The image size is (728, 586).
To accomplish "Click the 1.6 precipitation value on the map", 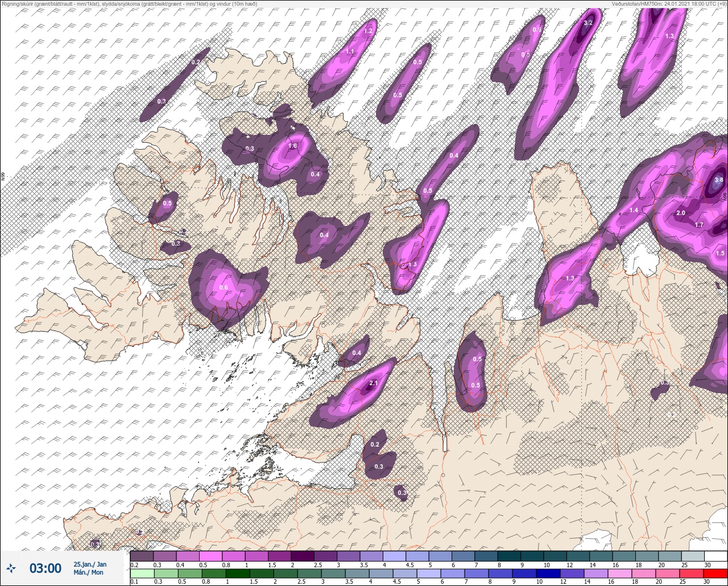I will click(292, 146).
